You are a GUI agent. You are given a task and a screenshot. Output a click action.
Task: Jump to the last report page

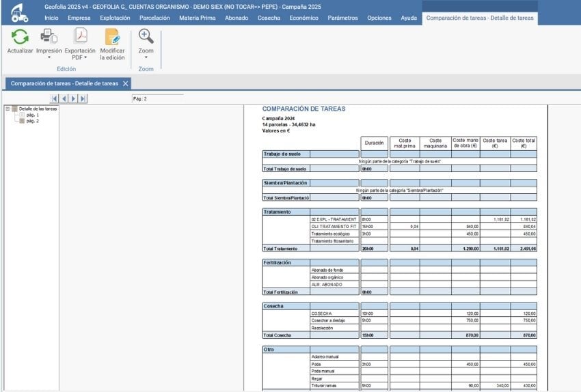click(83, 99)
